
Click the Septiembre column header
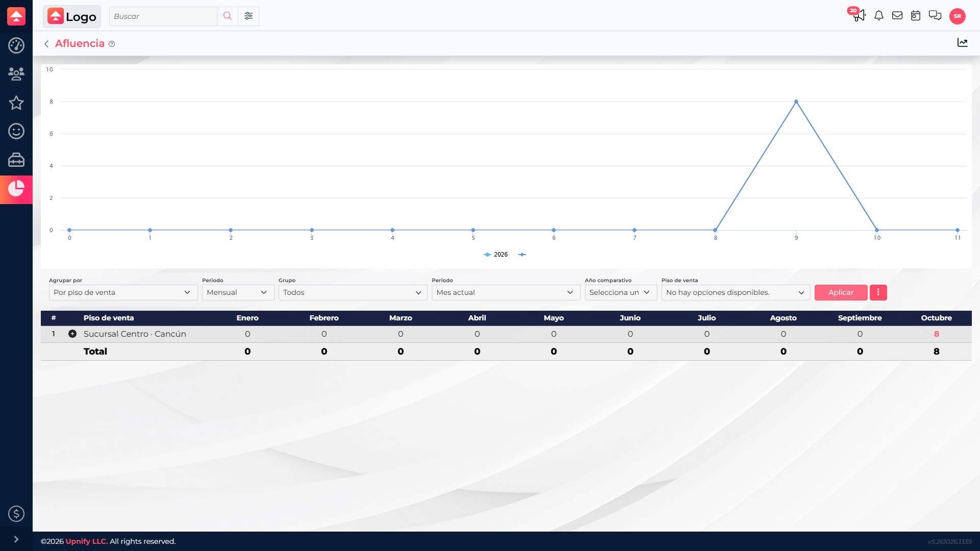click(x=860, y=318)
